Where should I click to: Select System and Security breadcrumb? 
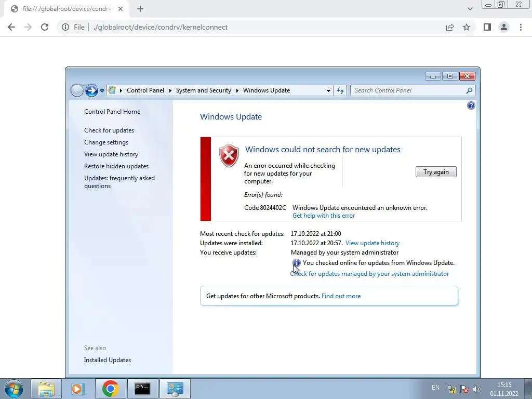pos(203,90)
